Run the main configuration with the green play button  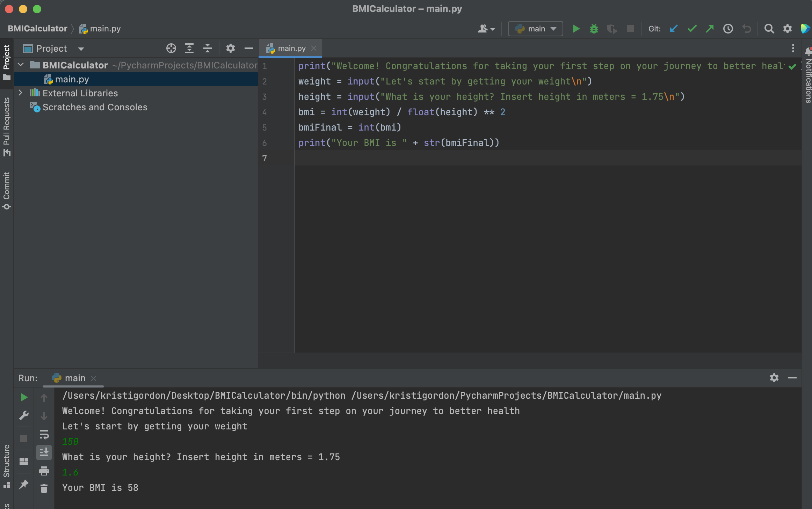576,29
